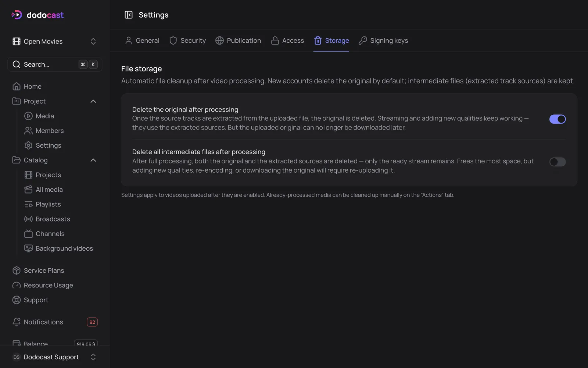Click the Projects film icon
This screenshot has height=368, width=588.
pyautogui.click(x=28, y=175)
